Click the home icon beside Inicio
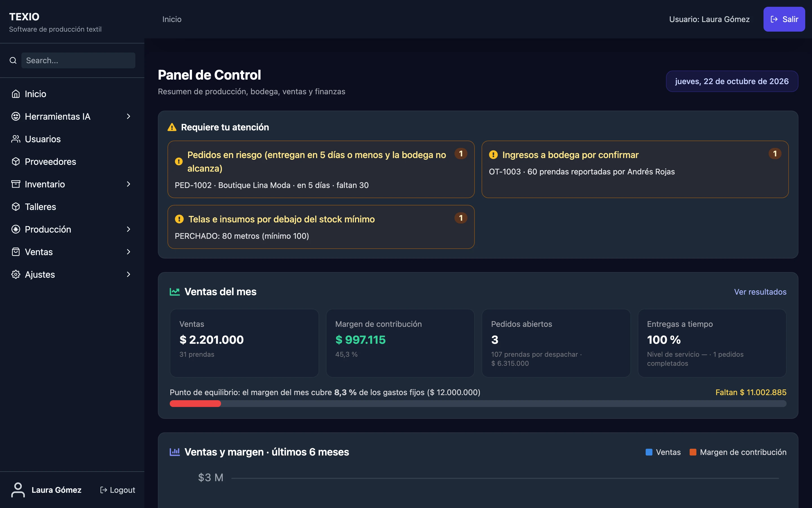This screenshot has height=508, width=812. pyautogui.click(x=16, y=94)
